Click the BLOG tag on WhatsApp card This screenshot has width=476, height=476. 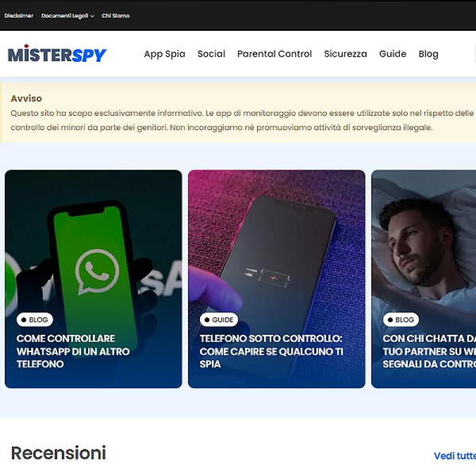point(35,320)
